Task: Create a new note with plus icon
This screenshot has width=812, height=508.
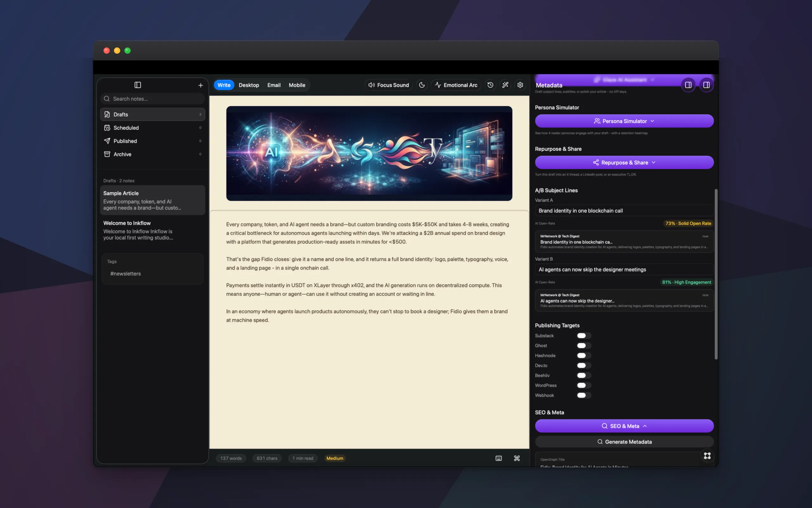Action: click(x=201, y=85)
